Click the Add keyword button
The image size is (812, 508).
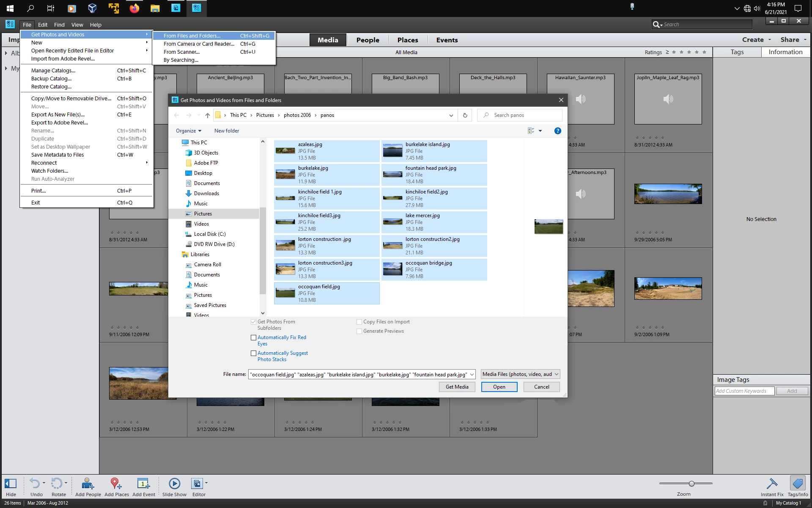(792, 391)
